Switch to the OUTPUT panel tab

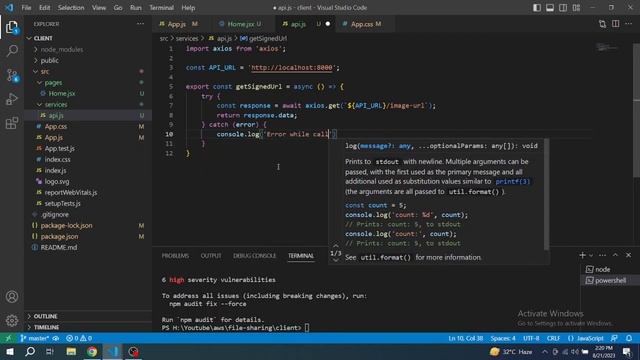pyautogui.click(x=211, y=256)
